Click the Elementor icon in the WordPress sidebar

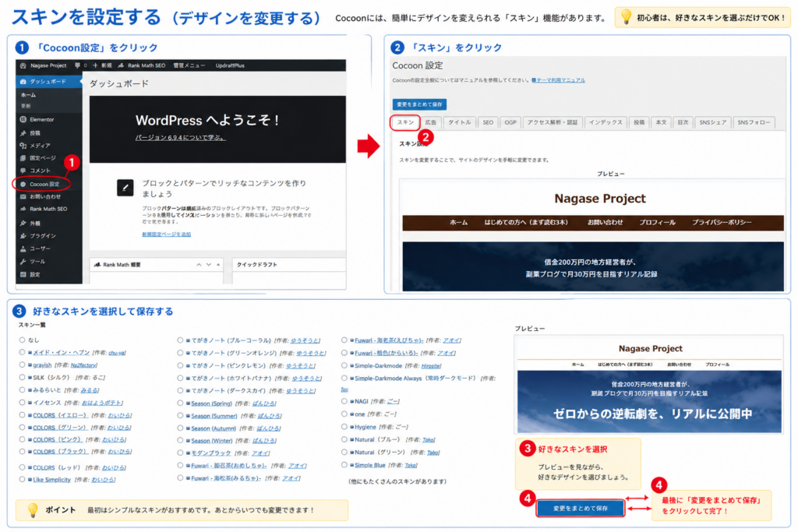click(x=23, y=119)
